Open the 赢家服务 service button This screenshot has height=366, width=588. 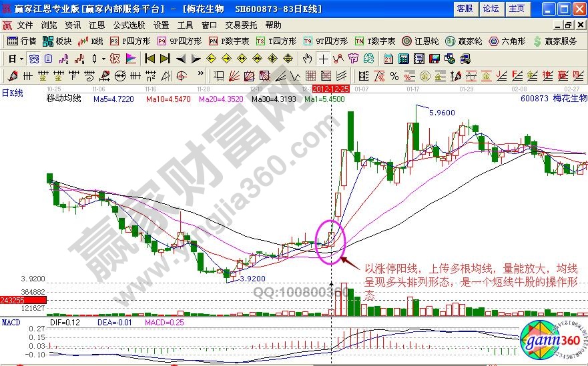click(555, 41)
